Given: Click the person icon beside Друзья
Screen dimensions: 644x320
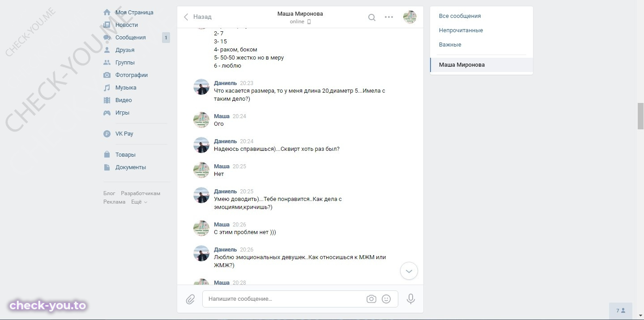Looking at the screenshot, I should pos(107,50).
